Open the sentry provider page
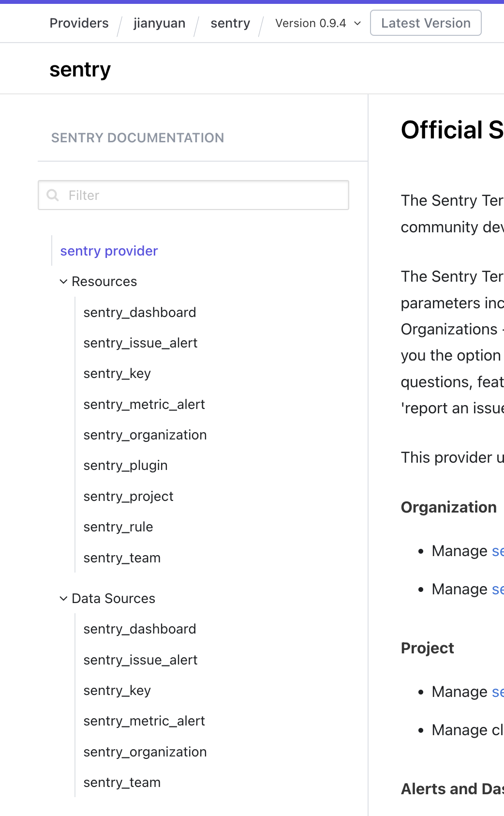 click(109, 251)
